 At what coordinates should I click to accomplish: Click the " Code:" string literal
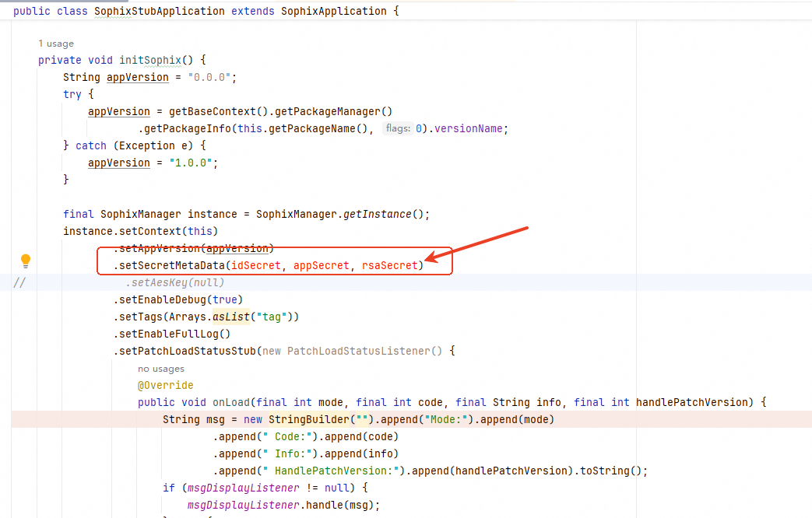[x=287, y=437]
